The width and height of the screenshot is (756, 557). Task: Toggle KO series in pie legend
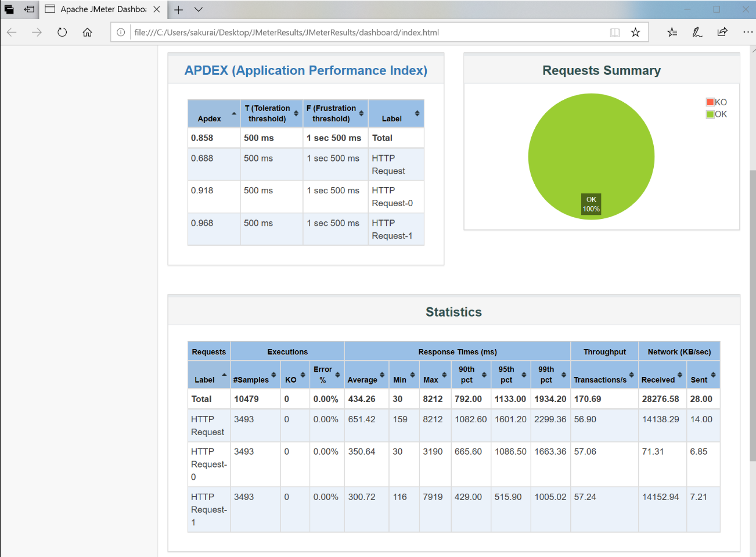(x=717, y=102)
